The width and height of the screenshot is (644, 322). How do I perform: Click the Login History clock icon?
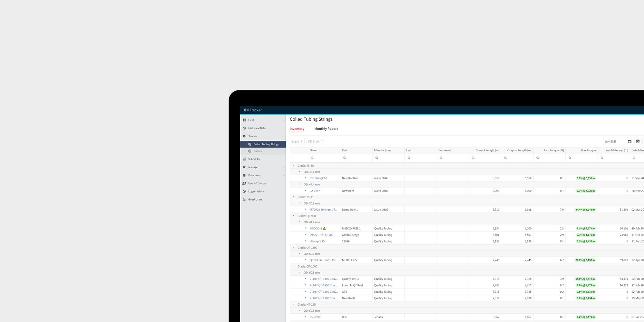click(x=244, y=191)
